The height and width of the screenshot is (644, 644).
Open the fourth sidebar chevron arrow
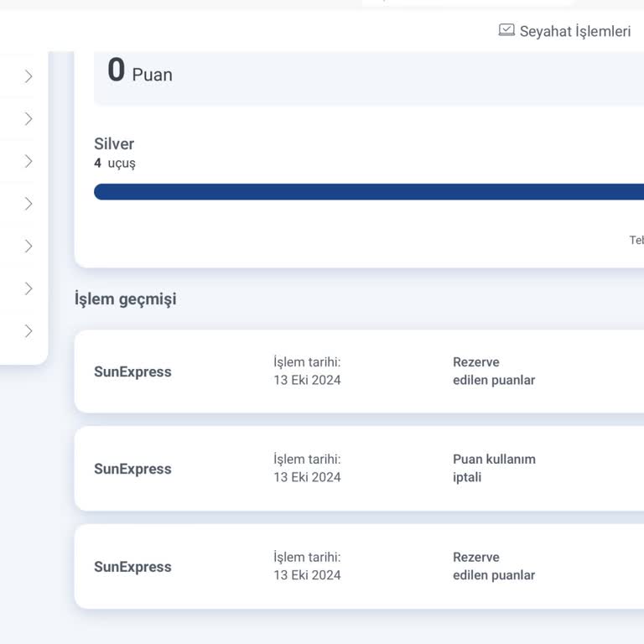pos(29,204)
